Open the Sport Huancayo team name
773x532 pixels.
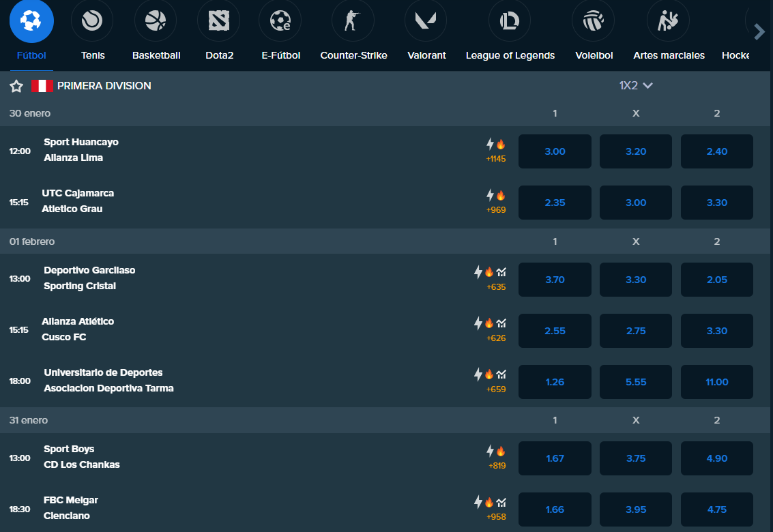tap(81, 142)
